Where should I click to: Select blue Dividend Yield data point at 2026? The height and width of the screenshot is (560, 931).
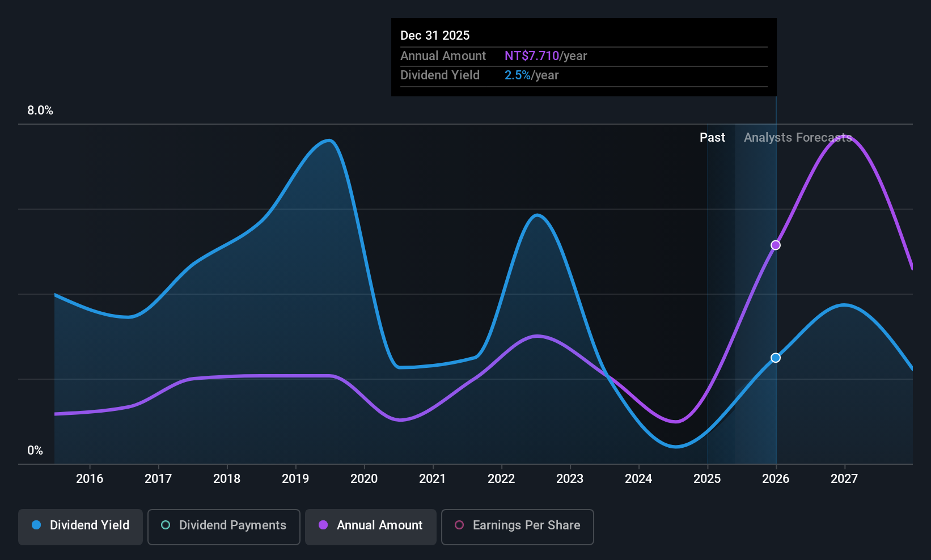click(x=776, y=358)
